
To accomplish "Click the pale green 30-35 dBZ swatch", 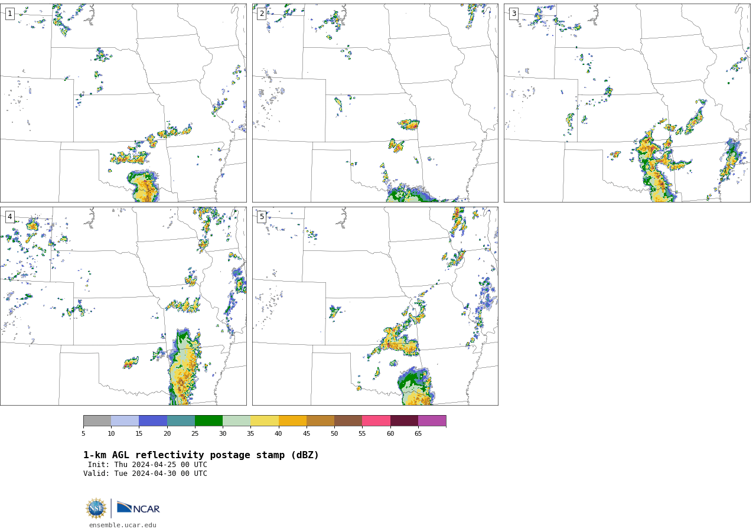I will (x=237, y=421).
